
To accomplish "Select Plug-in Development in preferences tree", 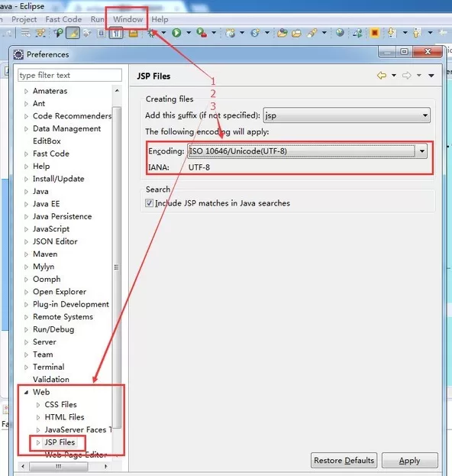I will 71,304.
